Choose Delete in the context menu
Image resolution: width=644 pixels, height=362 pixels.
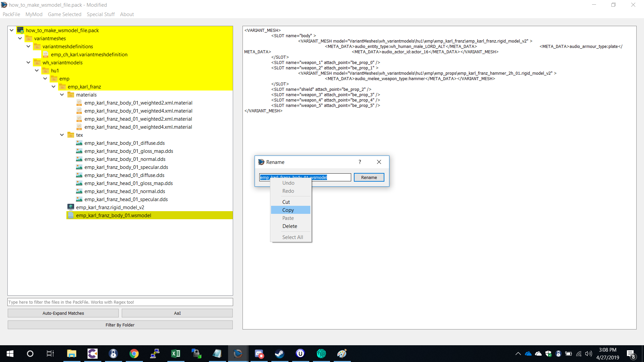290,226
